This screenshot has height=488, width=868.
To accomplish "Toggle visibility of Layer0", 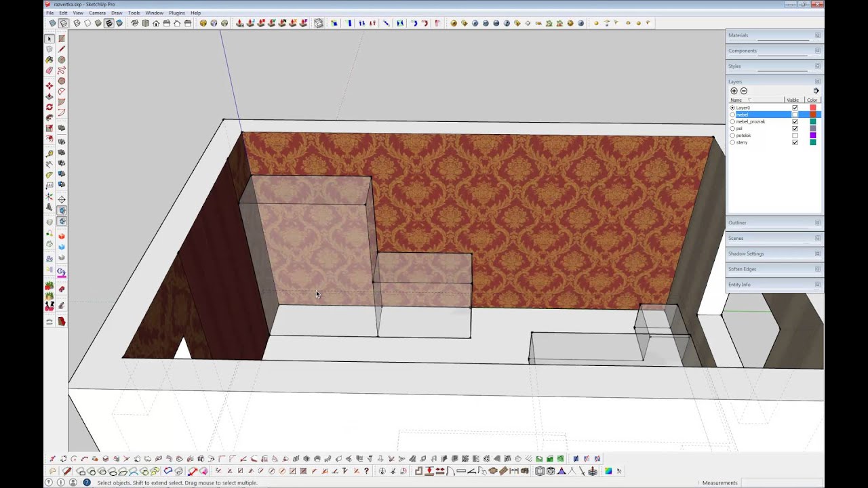I will click(x=795, y=108).
